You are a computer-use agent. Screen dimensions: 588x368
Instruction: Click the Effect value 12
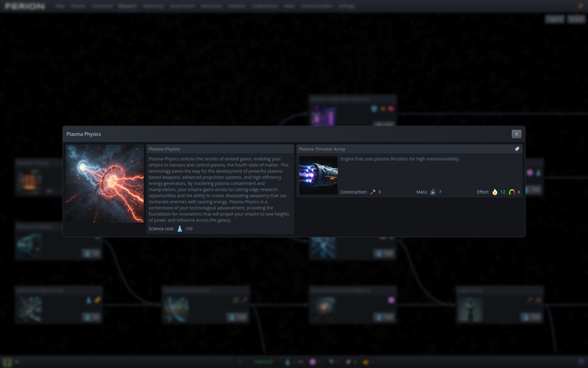tap(503, 192)
